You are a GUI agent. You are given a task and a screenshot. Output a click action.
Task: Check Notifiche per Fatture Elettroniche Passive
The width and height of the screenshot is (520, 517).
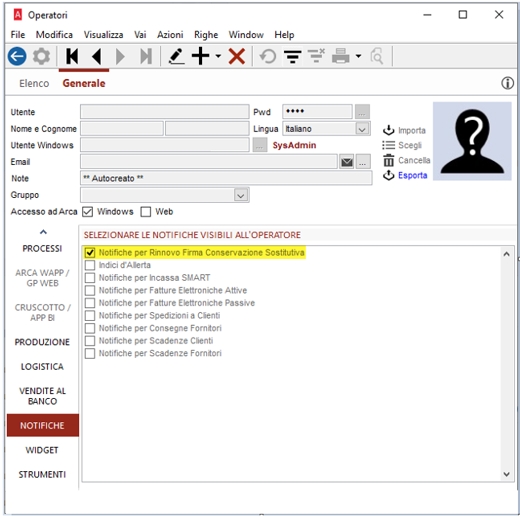[90, 303]
